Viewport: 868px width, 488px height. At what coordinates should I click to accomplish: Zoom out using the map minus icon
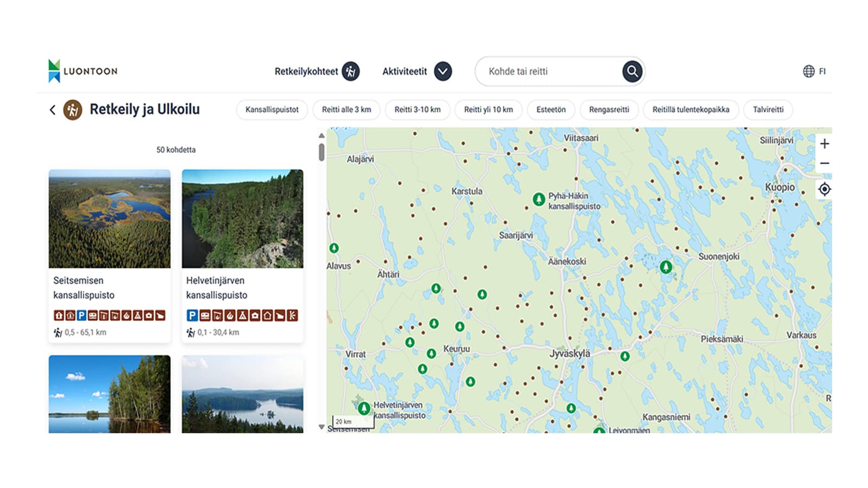(x=825, y=163)
